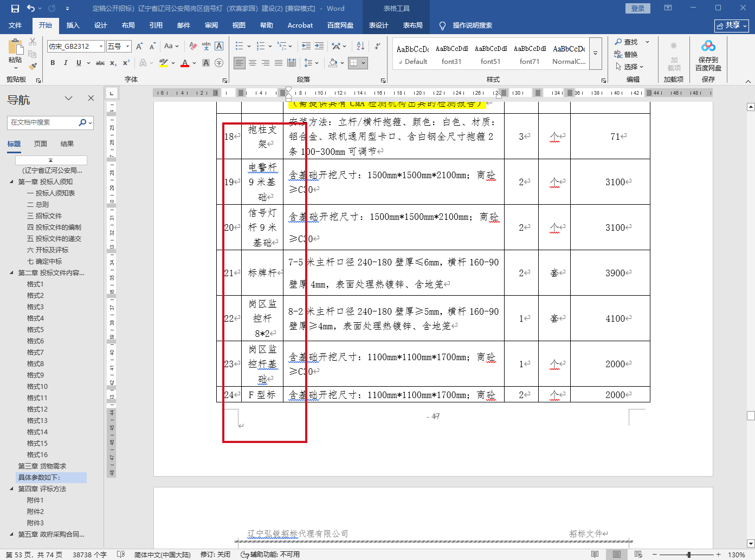Viewport: 755px width, 560px height.
Task: Center-align the paragraph
Action: tap(253, 63)
